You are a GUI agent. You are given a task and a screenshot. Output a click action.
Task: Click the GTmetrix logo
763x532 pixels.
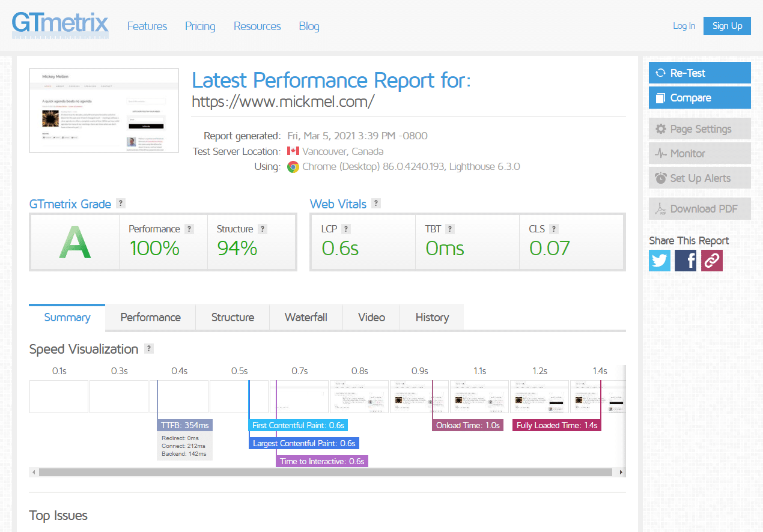pyautogui.click(x=60, y=25)
